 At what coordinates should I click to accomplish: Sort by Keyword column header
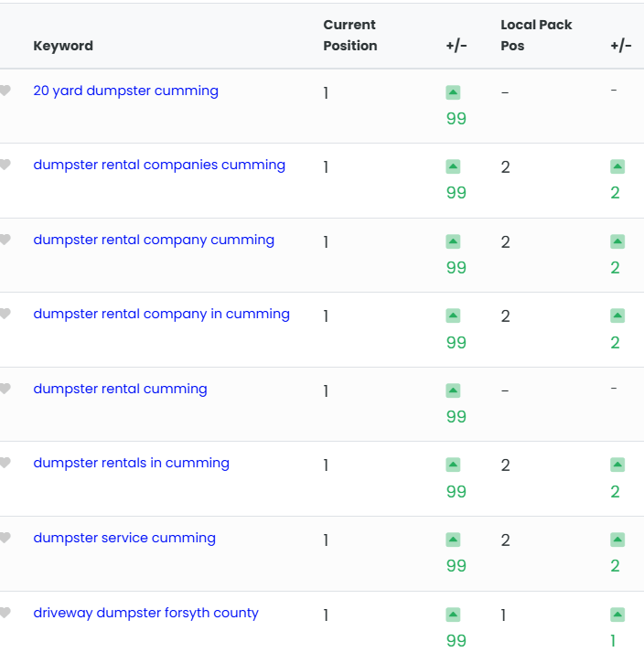click(x=63, y=46)
